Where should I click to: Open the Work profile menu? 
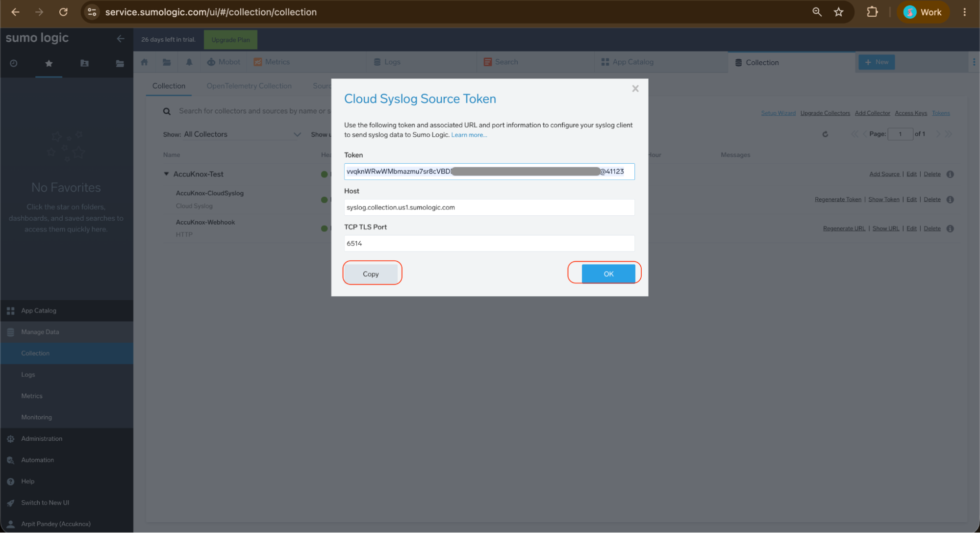tap(923, 12)
